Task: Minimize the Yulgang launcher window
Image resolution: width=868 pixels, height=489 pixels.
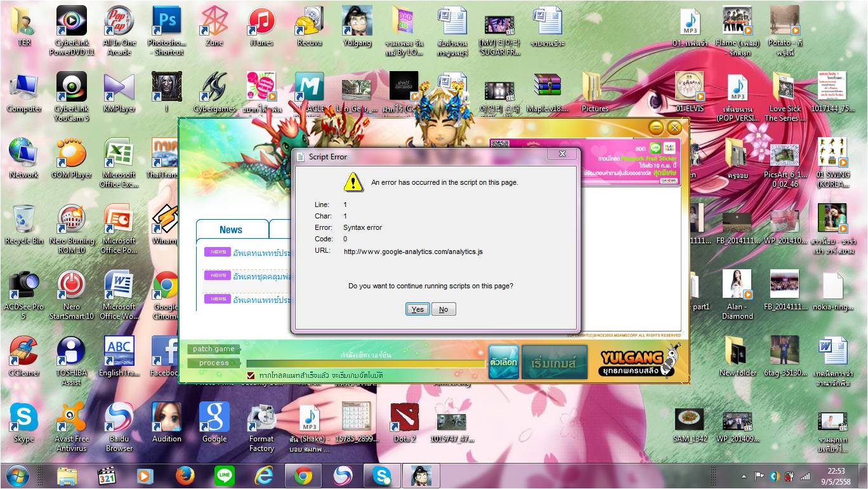Action: [x=656, y=128]
